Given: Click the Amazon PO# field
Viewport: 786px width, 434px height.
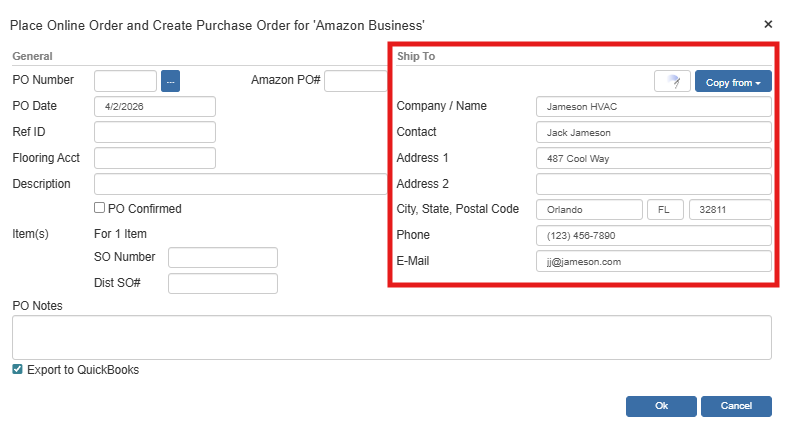Looking at the screenshot, I should coord(355,81).
